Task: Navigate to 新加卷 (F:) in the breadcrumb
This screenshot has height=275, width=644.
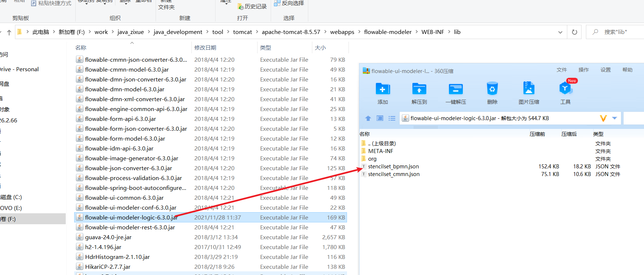Action: tap(72, 32)
